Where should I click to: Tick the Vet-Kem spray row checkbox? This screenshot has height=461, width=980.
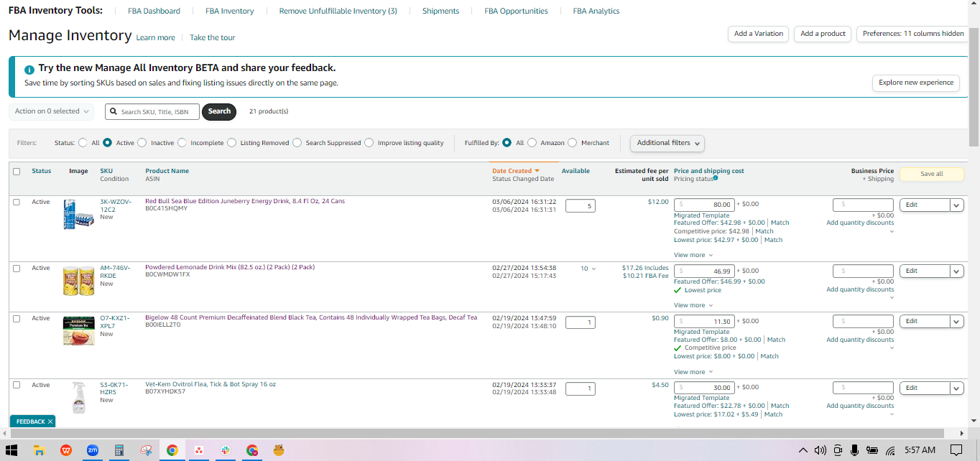coord(17,385)
